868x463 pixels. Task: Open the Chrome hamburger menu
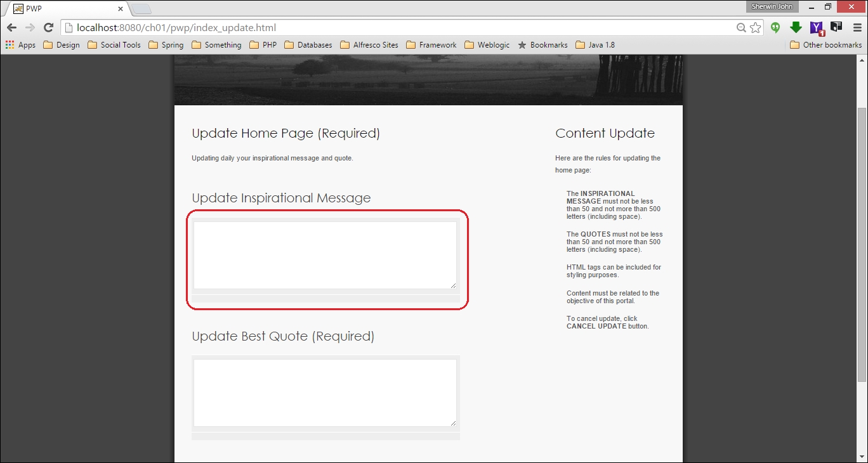(x=857, y=27)
